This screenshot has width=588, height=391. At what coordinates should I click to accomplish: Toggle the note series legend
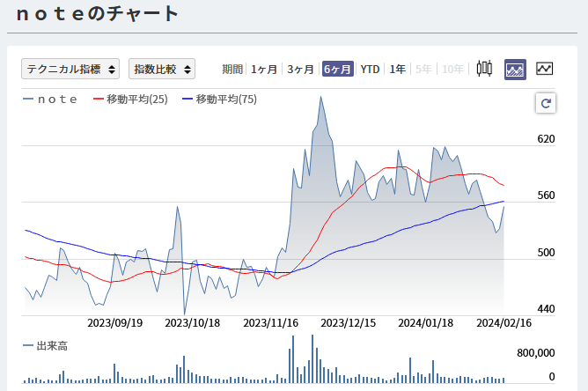[x=50, y=100]
